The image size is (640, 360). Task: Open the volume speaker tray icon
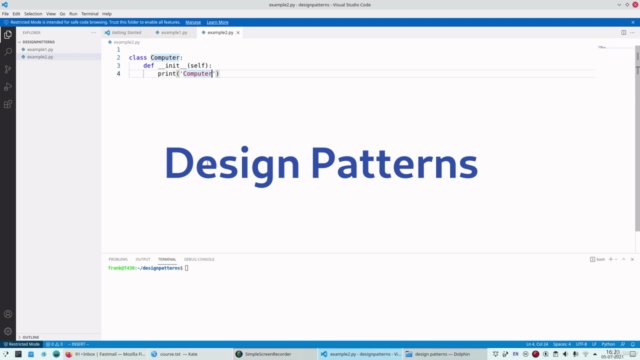(x=565, y=354)
